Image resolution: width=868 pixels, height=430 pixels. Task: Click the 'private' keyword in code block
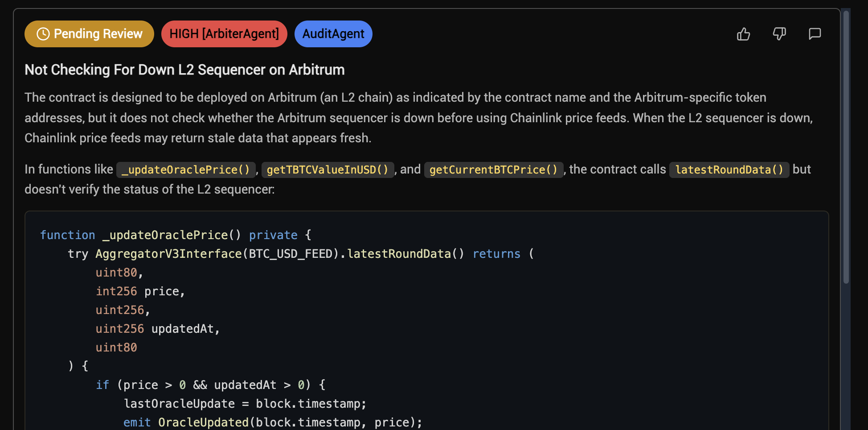(273, 235)
